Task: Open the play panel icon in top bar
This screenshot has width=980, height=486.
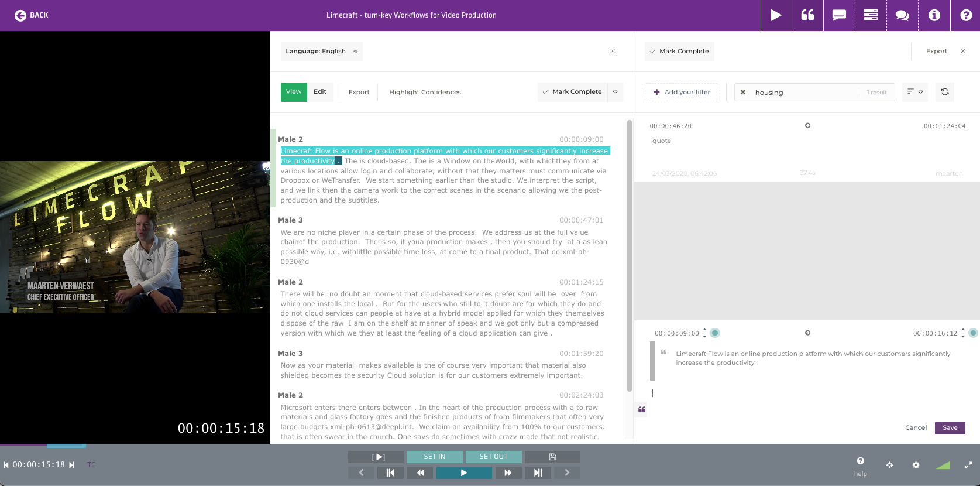Action: coord(776,15)
